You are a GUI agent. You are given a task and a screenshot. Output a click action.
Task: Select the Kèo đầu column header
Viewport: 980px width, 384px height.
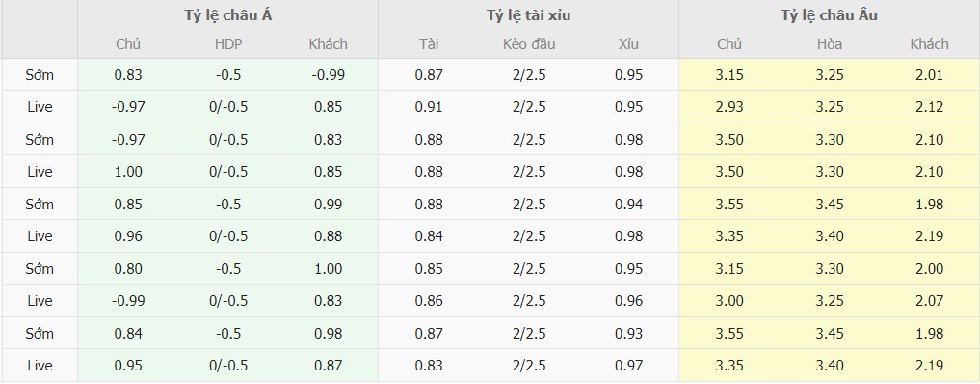point(529,44)
